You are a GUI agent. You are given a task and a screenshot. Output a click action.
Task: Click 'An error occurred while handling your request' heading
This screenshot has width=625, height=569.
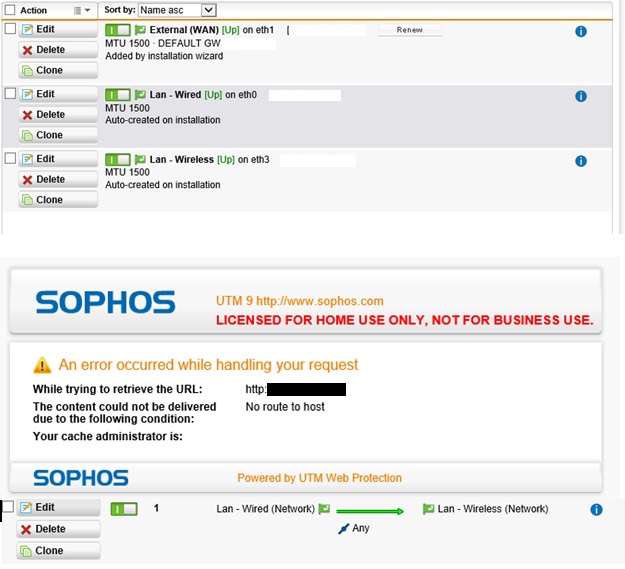[208, 365]
